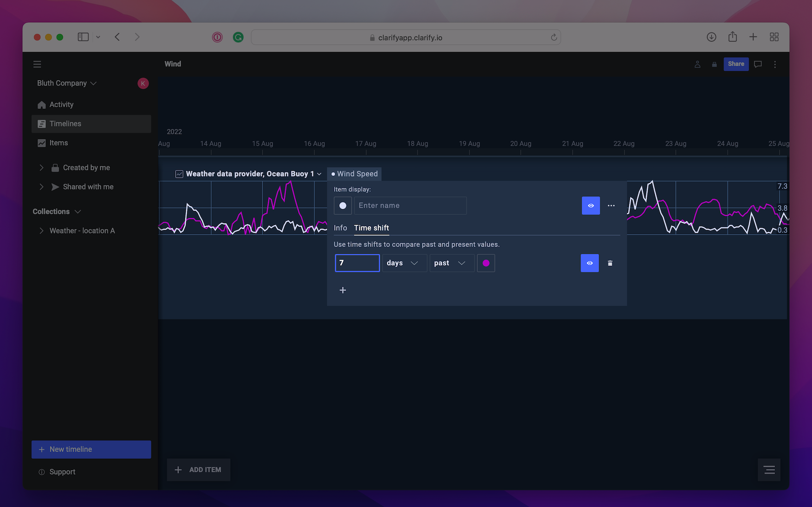This screenshot has height=507, width=812.
Task: Expand the Weather - location A collection
Action: (x=42, y=231)
